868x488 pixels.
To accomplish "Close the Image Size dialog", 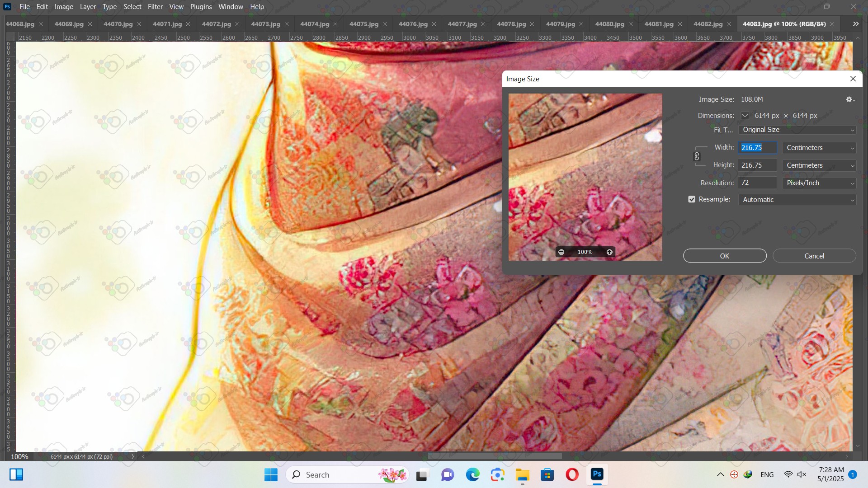I will tap(853, 79).
